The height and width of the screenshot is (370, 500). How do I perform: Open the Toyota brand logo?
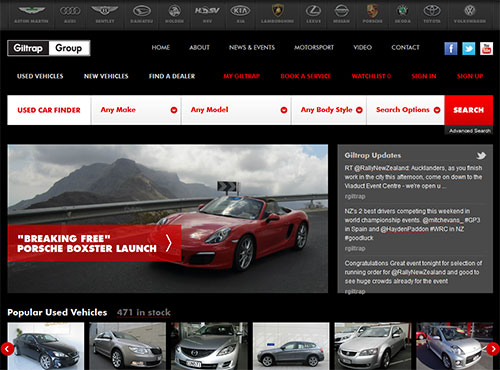click(x=432, y=14)
